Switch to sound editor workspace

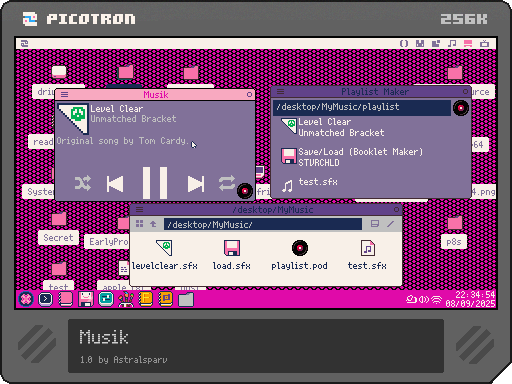pyautogui.click(x=452, y=44)
